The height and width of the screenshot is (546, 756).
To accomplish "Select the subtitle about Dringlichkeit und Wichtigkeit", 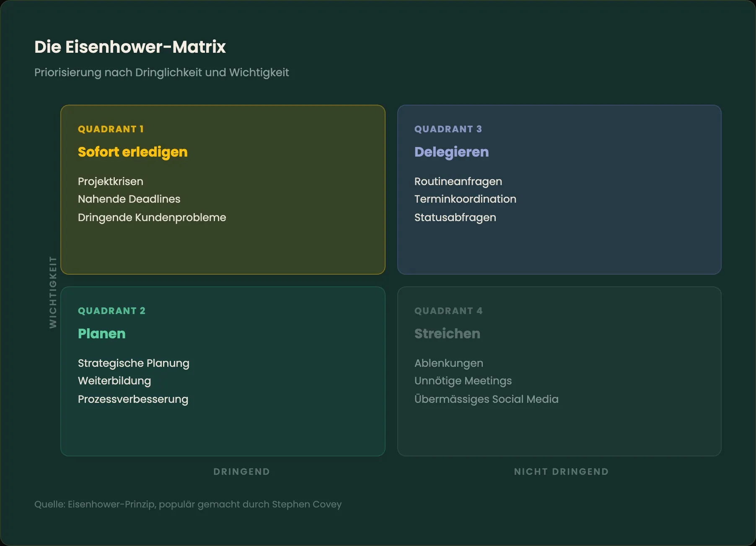I will [x=161, y=72].
